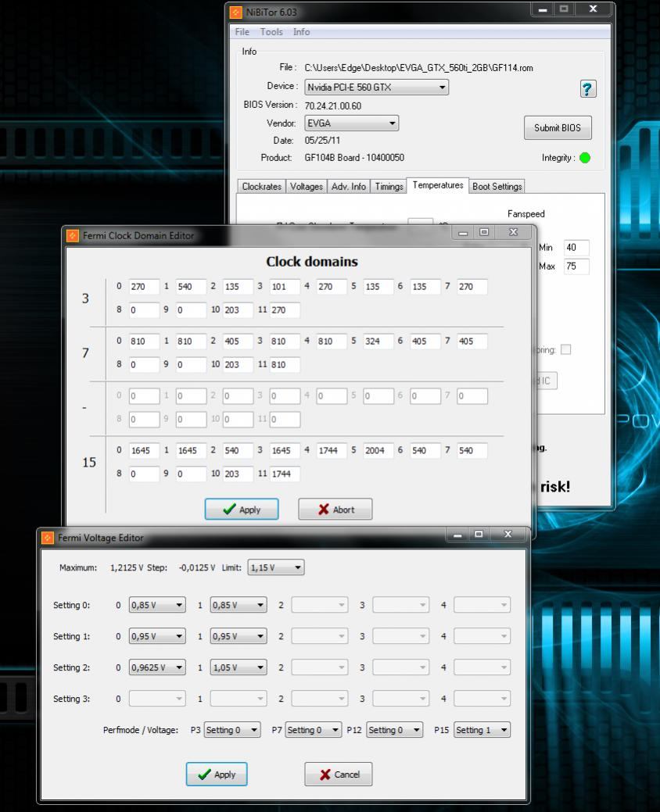Click the Submit BIOS button
This screenshot has width=660, height=812.
tap(558, 128)
